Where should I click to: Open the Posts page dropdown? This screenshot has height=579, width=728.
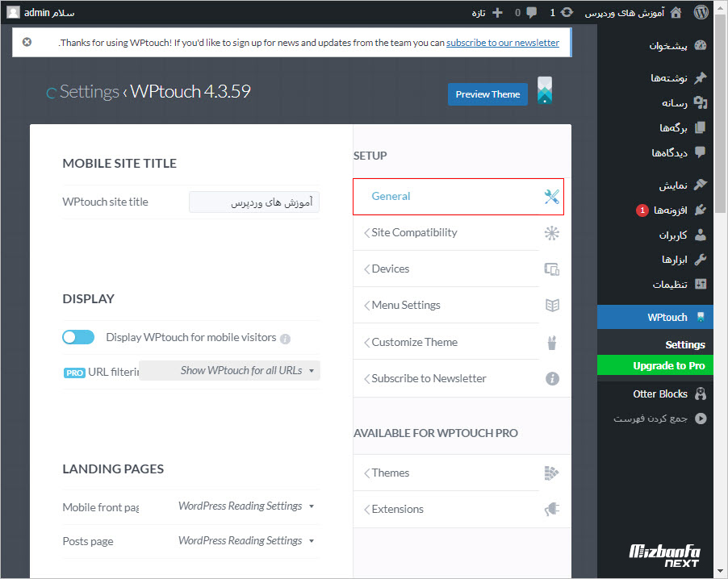[248, 541]
